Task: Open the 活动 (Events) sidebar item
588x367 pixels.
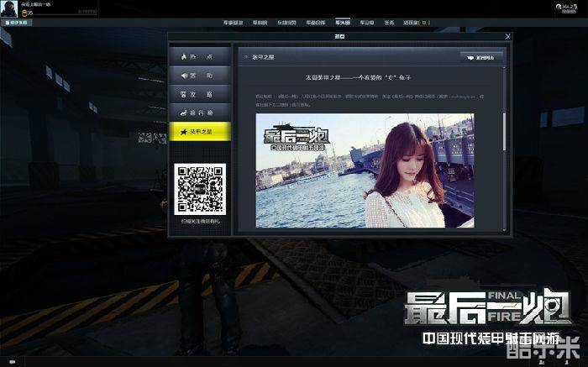Action: [x=200, y=75]
